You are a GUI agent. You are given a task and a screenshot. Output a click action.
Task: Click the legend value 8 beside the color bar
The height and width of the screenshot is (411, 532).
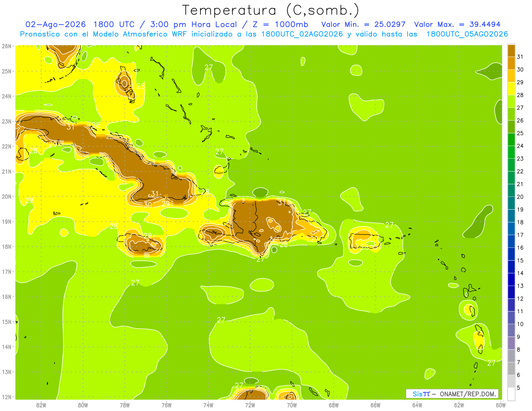519,349
